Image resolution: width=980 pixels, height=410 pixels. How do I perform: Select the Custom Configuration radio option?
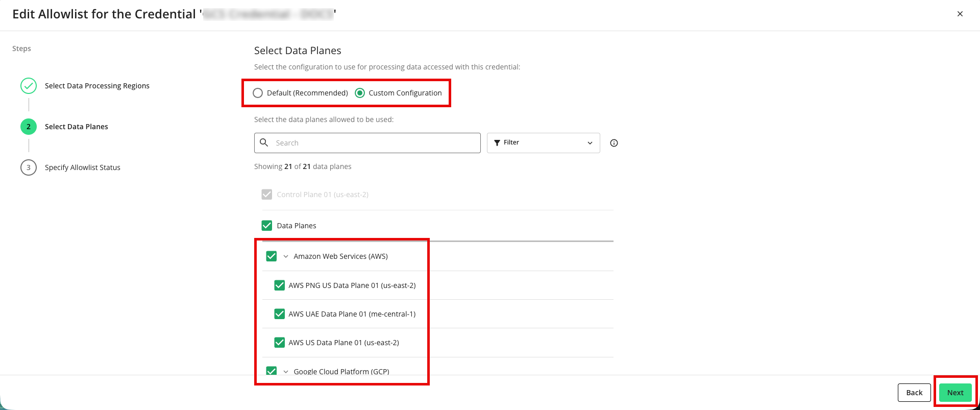point(360,93)
